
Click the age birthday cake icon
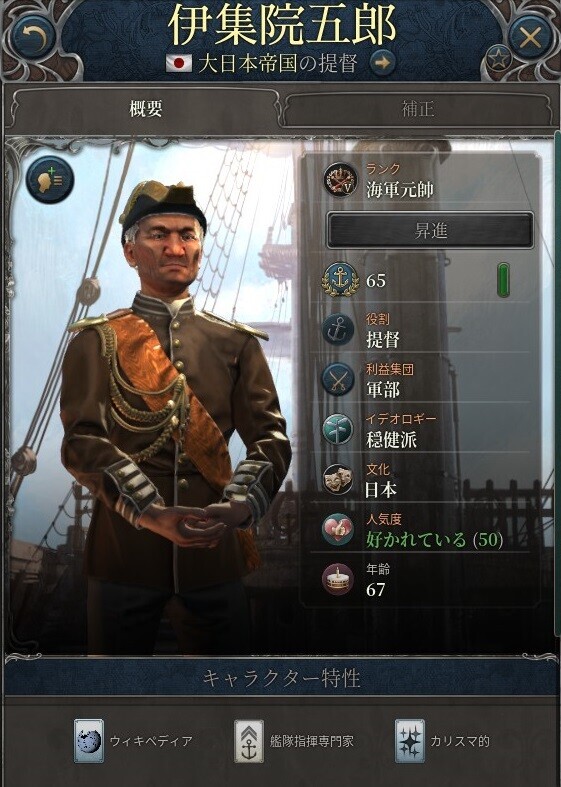[338, 579]
